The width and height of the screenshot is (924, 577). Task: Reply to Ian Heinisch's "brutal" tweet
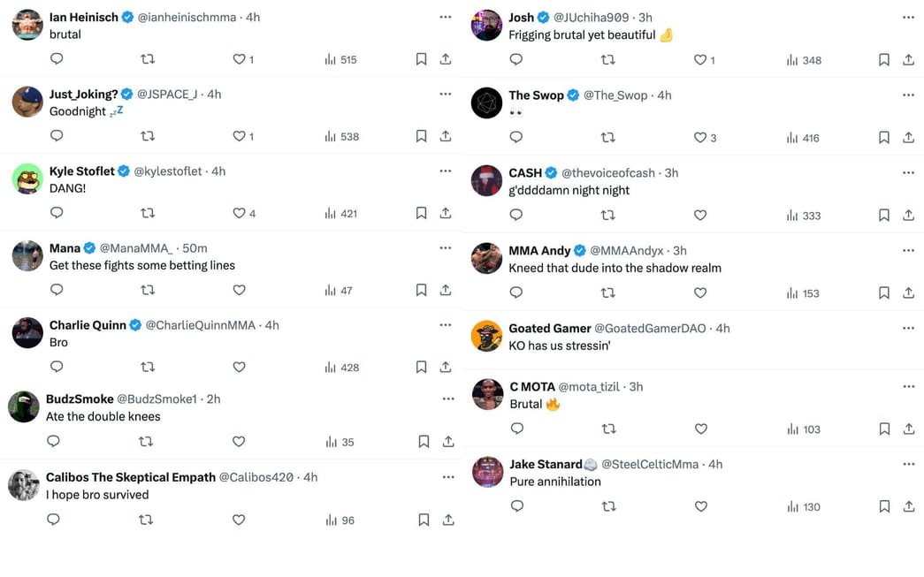pyautogui.click(x=57, y=59)
